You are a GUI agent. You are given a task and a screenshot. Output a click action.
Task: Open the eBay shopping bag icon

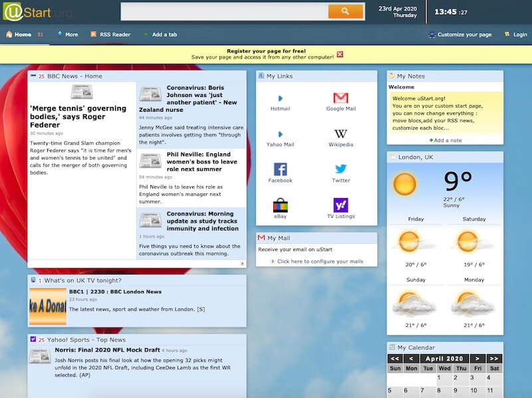[280, 205]
